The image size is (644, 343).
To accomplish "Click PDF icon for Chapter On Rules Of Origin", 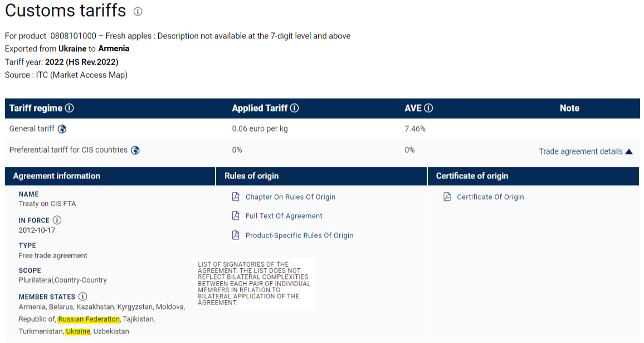I will pyautogui.click(x=236, y=197).
